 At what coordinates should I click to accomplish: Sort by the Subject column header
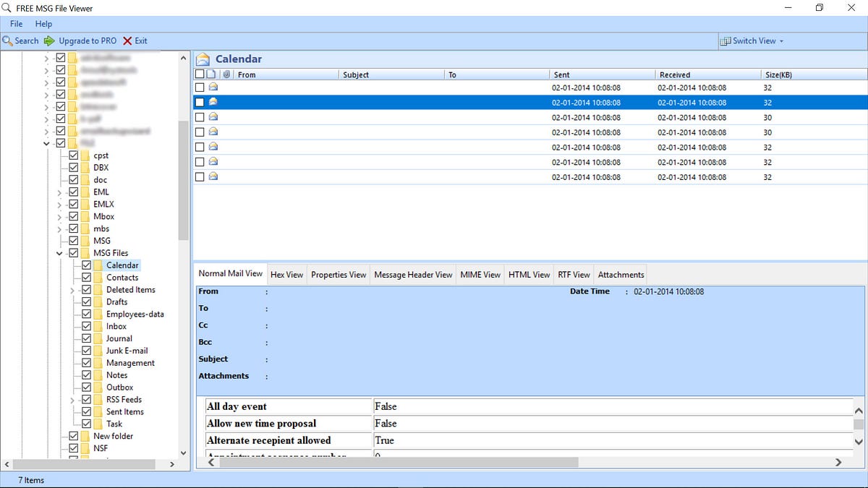click(391, 74)
